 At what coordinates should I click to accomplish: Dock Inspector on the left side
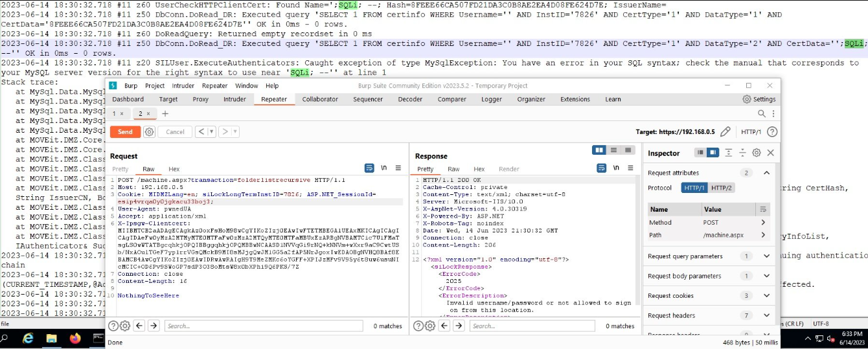700,153
